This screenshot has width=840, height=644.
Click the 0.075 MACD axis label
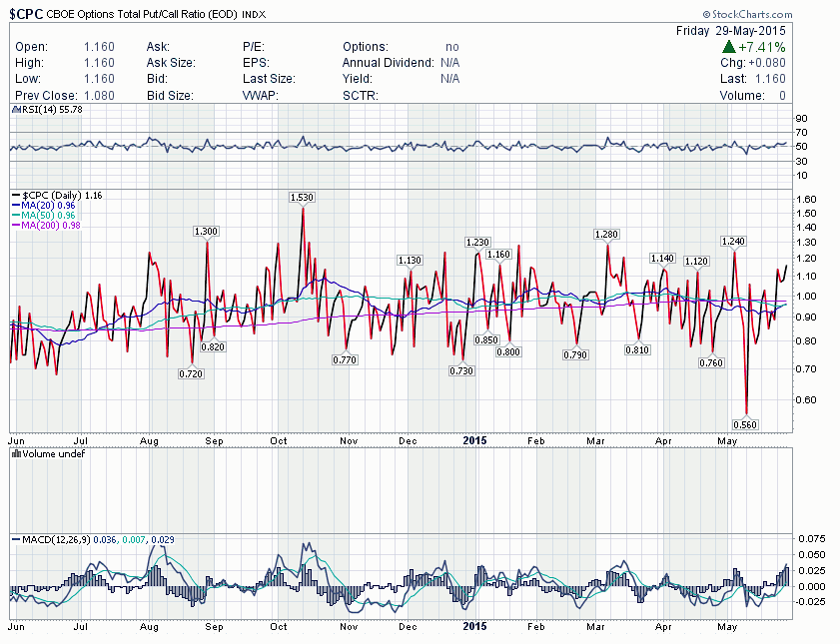[812, 538]
